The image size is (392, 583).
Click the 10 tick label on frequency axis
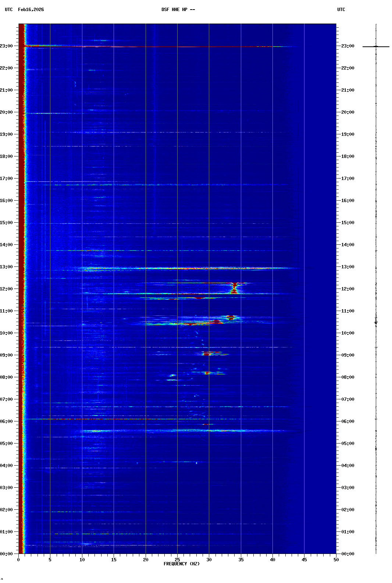(x=82, y=560)
